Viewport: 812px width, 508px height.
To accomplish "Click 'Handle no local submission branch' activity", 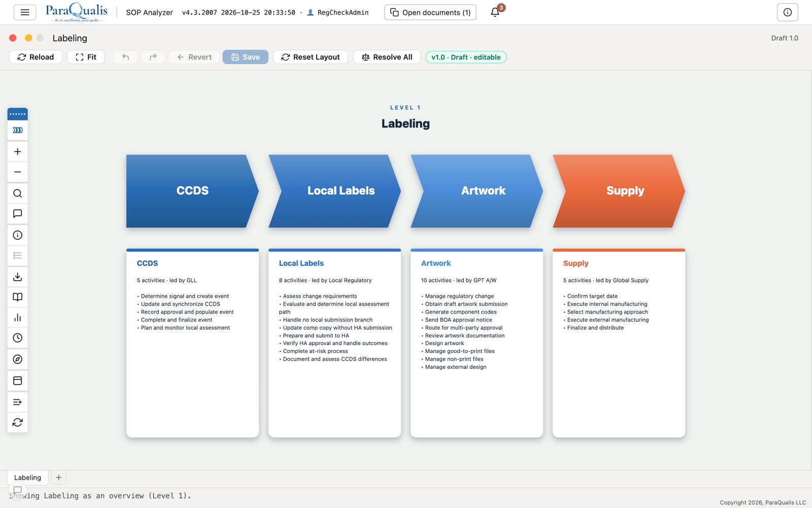I will point(327,320).
